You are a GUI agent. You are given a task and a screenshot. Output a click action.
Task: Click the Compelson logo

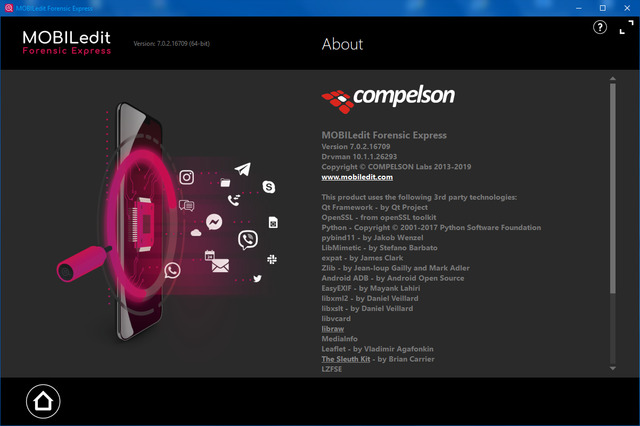[388, 98]
